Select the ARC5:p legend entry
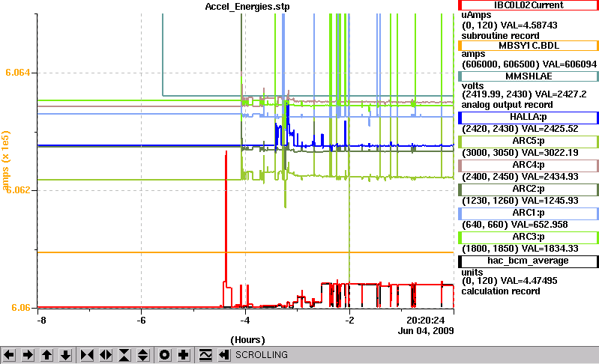 coord(529,142)
